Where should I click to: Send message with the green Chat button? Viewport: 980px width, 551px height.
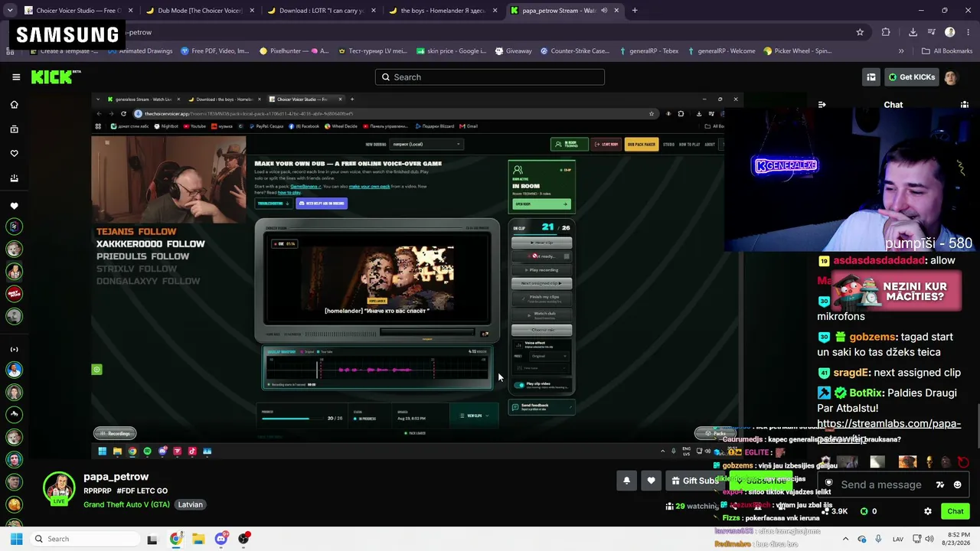click(x=955, y=511)
